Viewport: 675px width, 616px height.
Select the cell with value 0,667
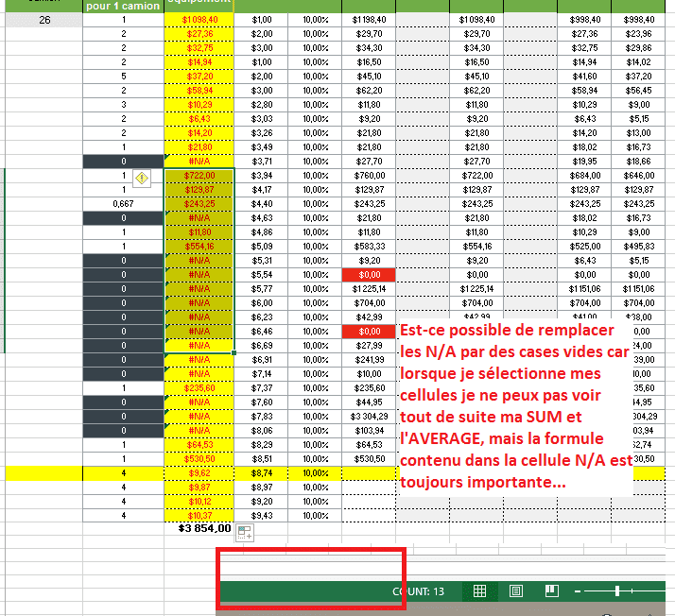(123, 203)
